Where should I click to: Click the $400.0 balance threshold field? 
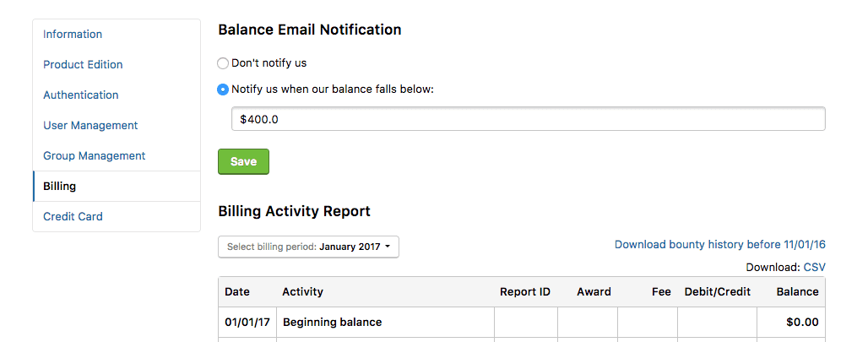[x=528, y=119]
